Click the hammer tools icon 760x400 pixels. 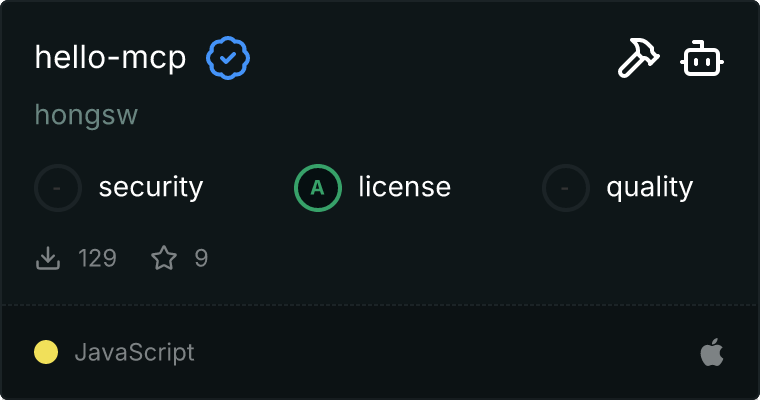[x=638, y=60]
